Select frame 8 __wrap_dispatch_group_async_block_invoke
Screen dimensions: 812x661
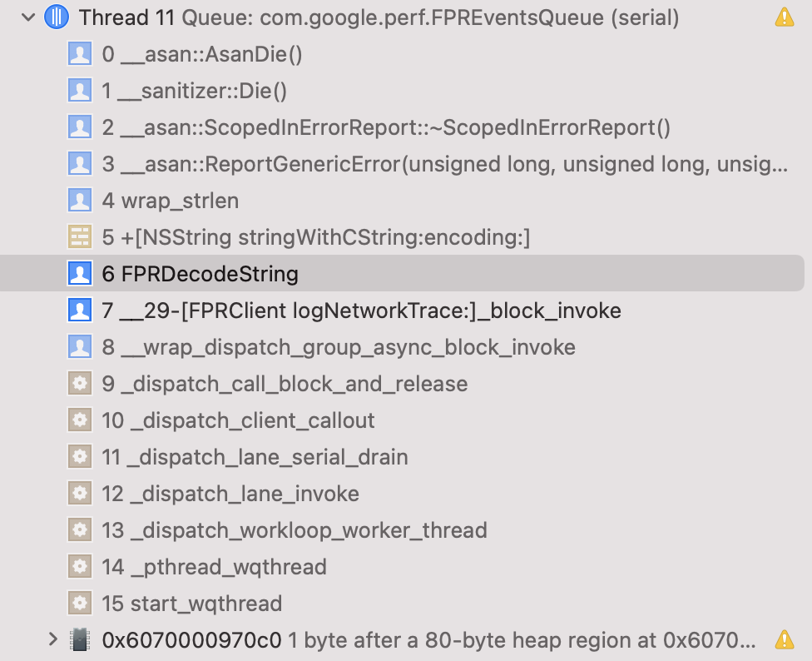click(x=339, y=347)
